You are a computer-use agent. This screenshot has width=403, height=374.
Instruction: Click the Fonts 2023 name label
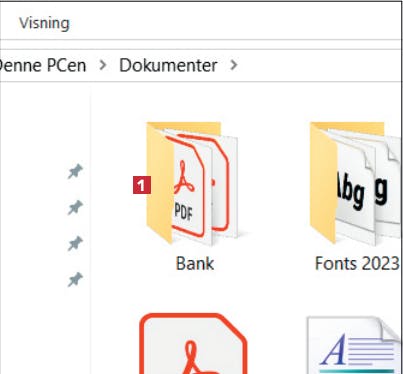pos(357,263)
